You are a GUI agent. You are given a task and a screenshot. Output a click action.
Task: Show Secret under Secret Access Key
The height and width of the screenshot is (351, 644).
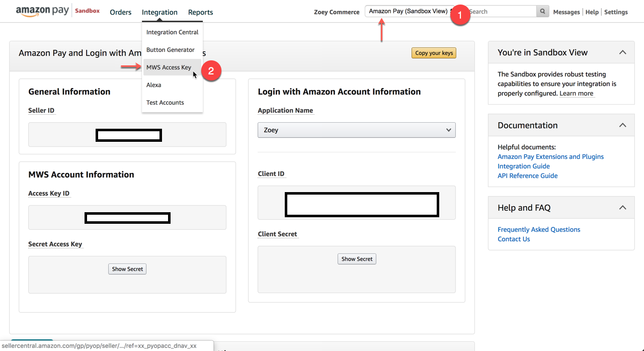(x=127, y=269)
